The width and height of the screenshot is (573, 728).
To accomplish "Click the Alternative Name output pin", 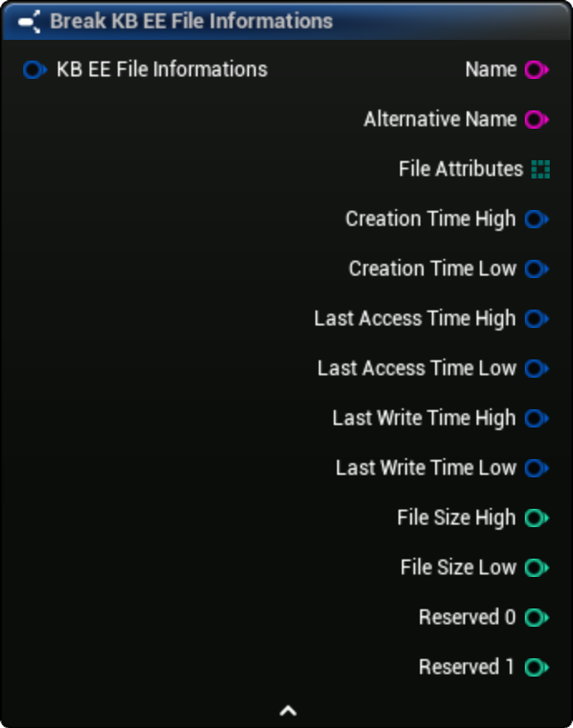I will [536, 120].
